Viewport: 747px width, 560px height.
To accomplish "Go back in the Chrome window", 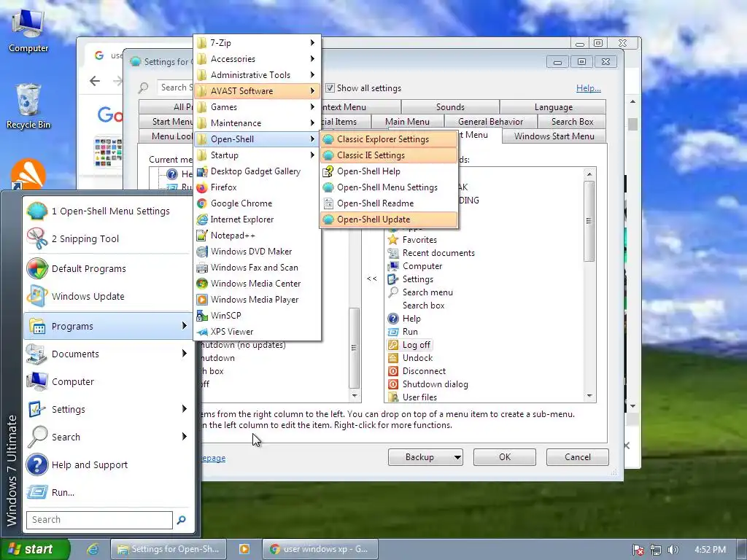I will [x=95, y=81].
